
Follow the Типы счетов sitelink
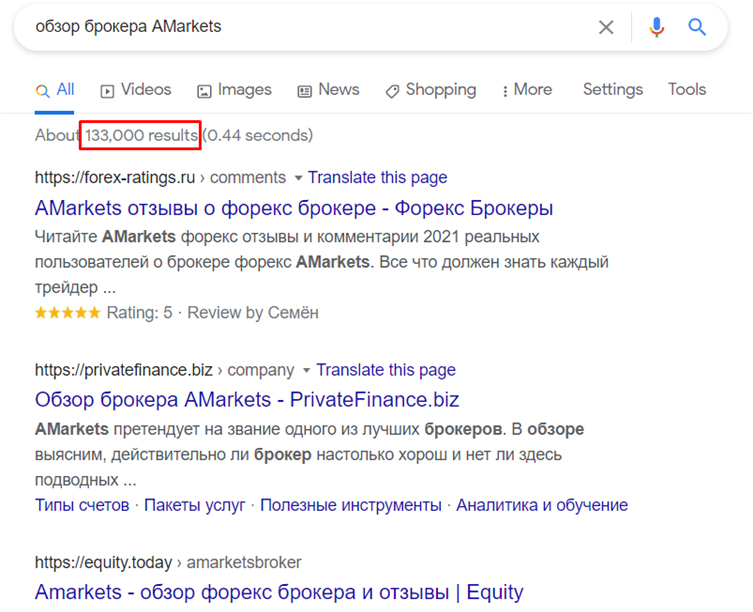click(82, 505)
